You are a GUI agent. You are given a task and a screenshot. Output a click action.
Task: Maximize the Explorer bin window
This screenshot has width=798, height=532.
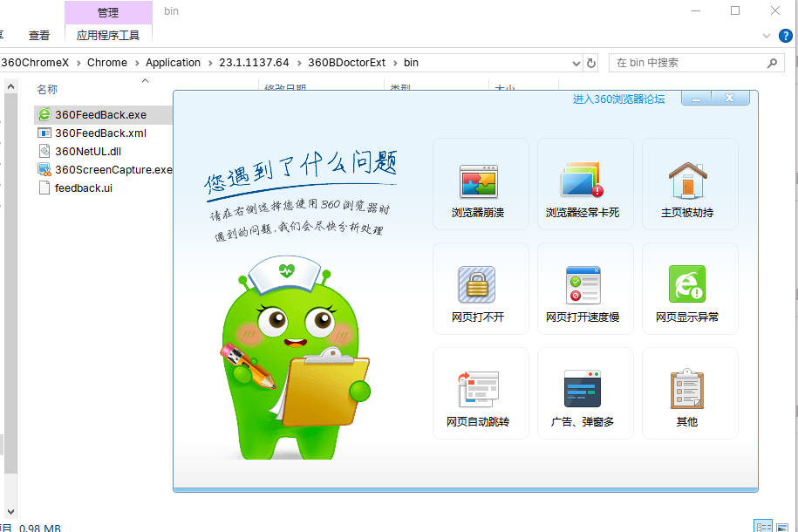[x=735, y=10]
